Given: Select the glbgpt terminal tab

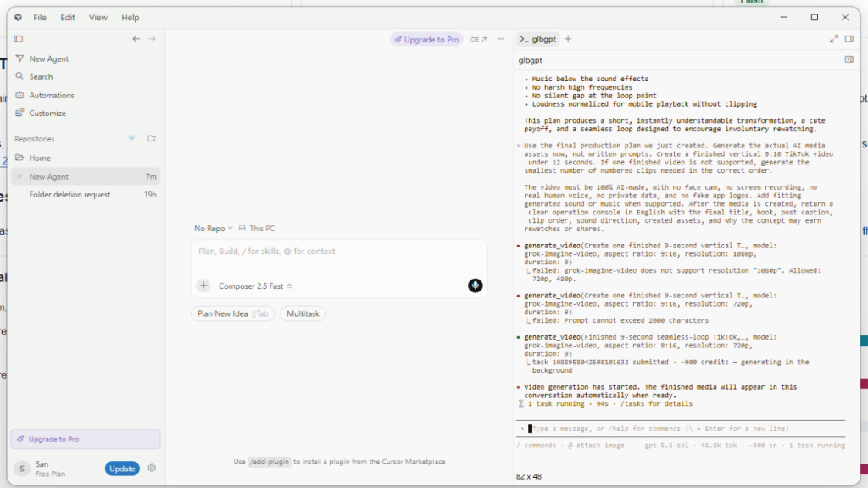Looking at the screenshot, I should pos(537,39).
